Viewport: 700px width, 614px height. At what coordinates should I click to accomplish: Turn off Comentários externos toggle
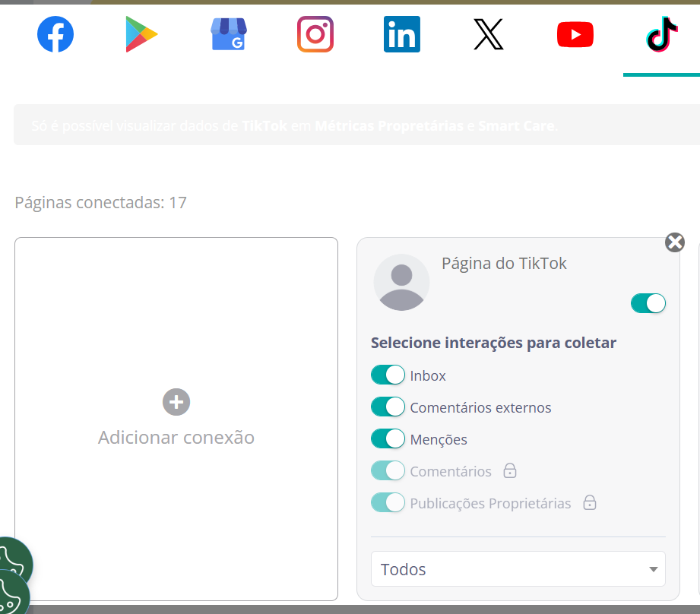coord(388,407)
